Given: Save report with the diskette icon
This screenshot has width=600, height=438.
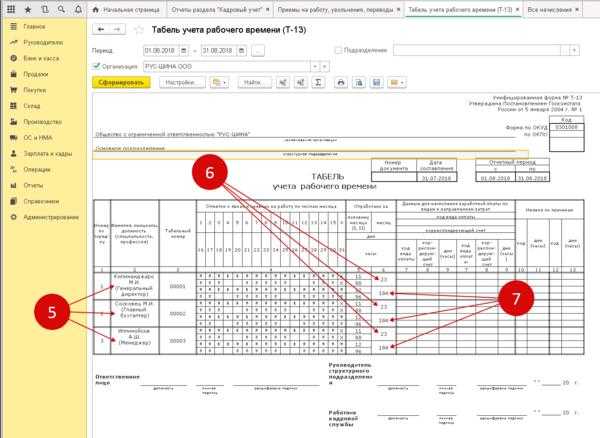Looking at the screenshot, I should [x=377, y=83].
